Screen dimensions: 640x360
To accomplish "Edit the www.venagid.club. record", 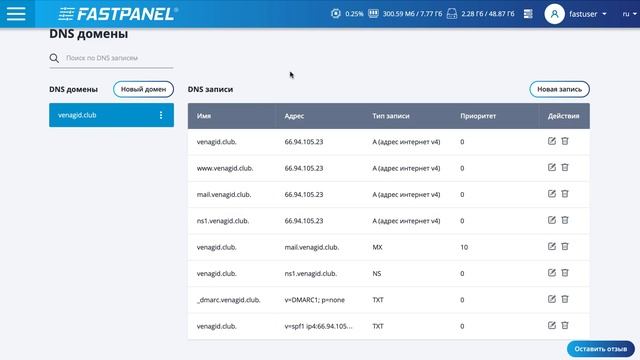I will (551, 167).
